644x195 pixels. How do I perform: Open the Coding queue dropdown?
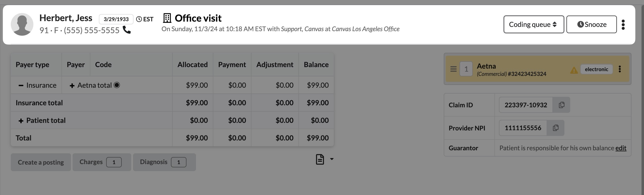point(533,24)
